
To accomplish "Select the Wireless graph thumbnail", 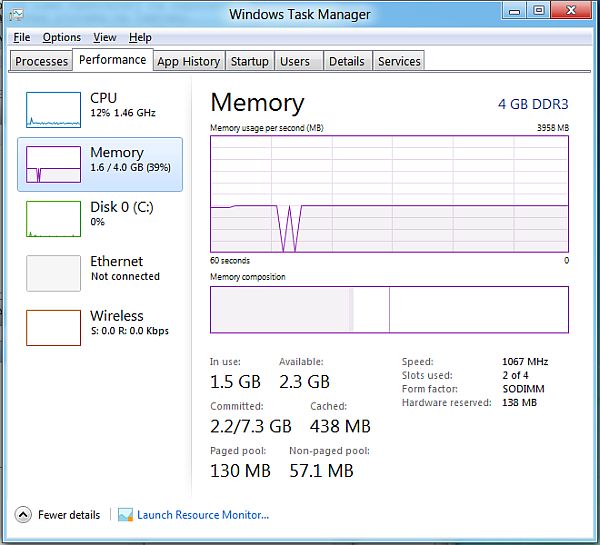I will point(53,328).
